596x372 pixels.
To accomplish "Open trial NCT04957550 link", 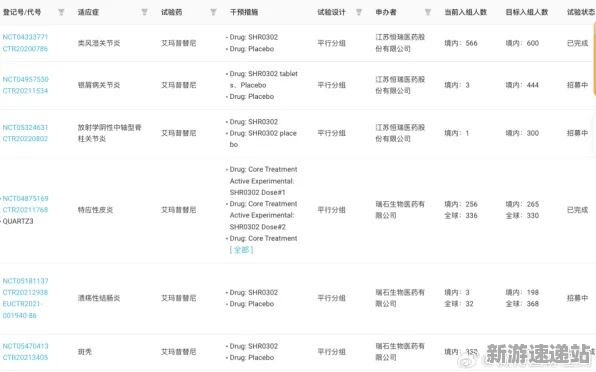I will 25,79.
